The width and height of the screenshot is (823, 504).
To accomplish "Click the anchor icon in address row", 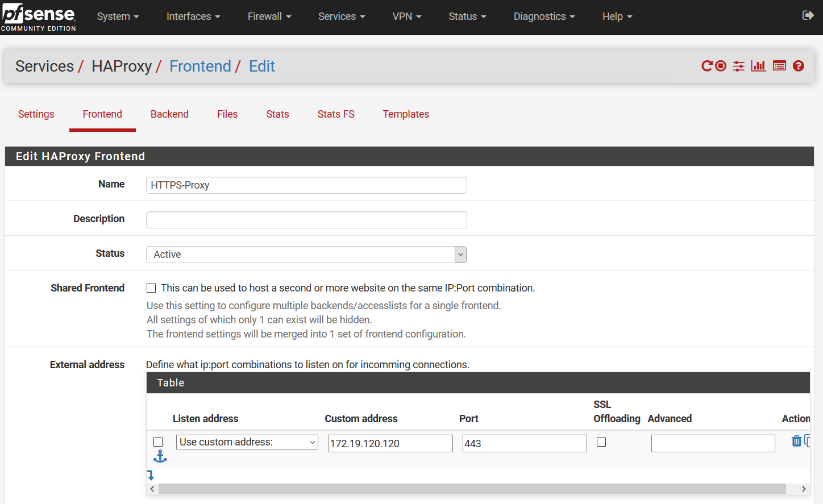I will [160, 456].
